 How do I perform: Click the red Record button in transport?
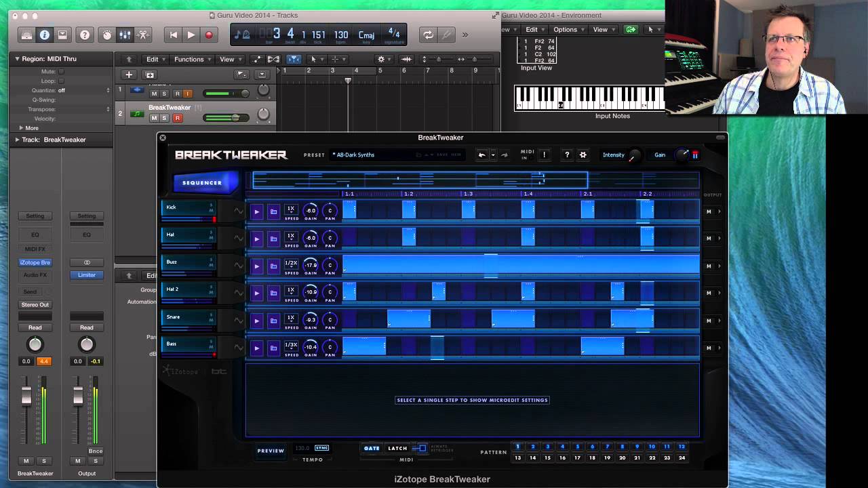(209, 35)
